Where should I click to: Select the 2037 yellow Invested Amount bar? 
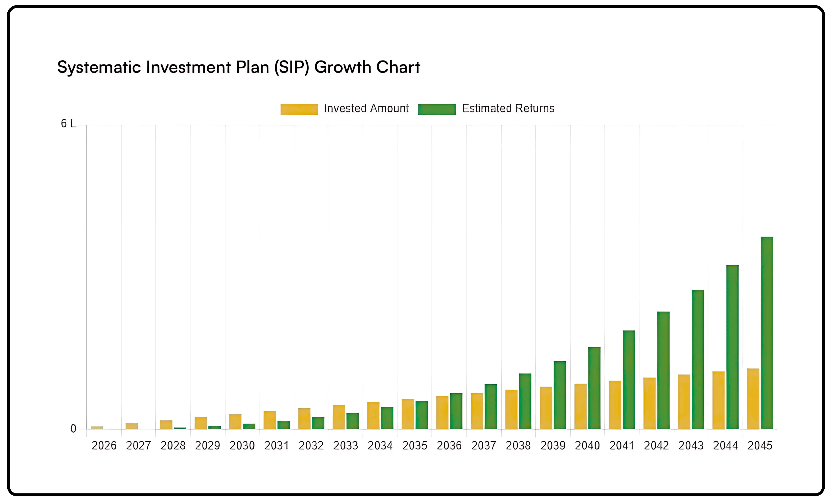[x=477, y=411]
